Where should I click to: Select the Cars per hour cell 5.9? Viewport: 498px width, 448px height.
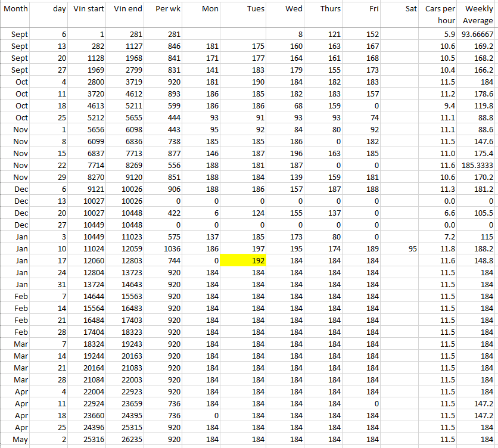coord(440,34)
